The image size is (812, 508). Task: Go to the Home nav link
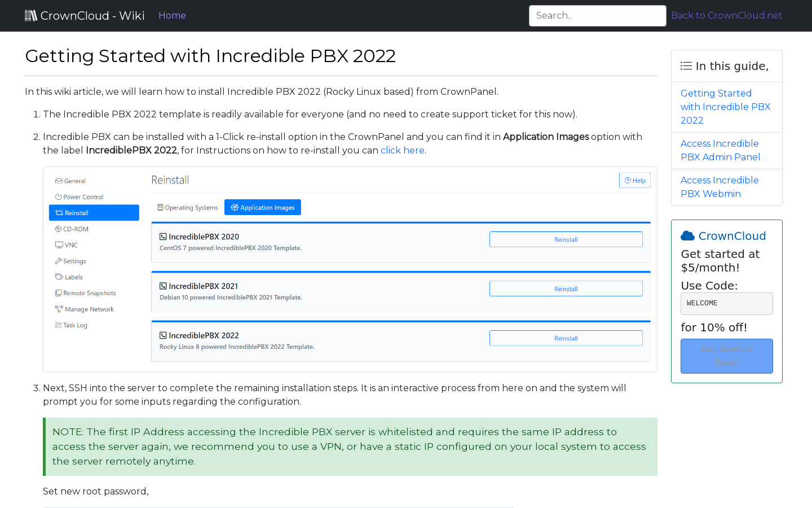coord(172,15)
